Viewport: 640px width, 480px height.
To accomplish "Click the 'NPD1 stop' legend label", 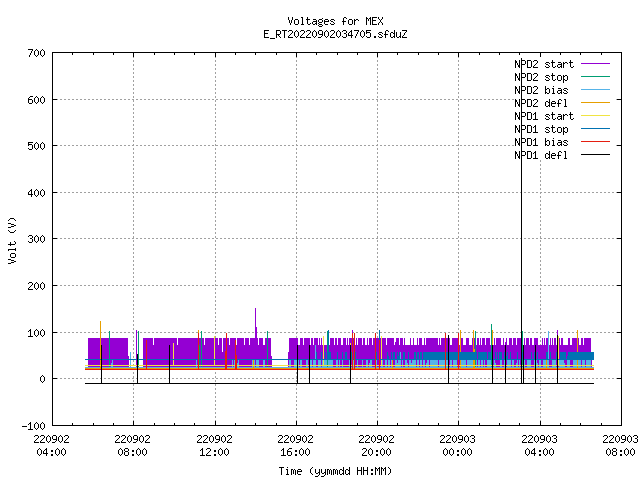I will tap(541, 129).
